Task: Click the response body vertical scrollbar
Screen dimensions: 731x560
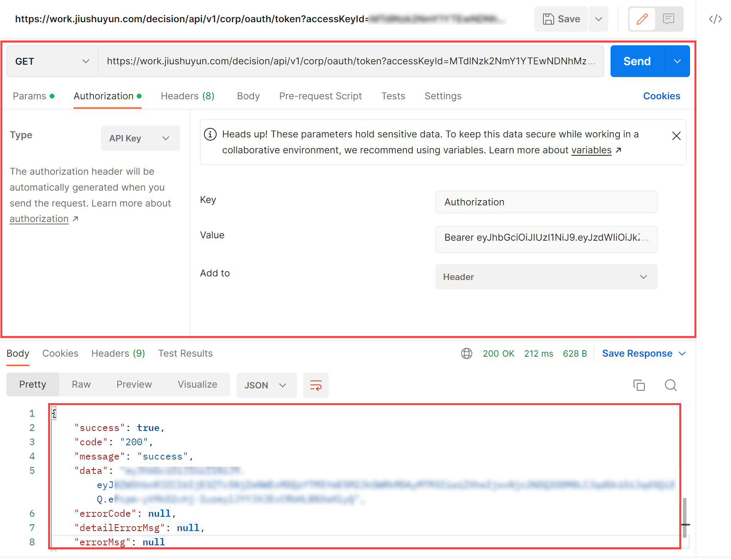Action: pyautogui.click(x=685, y=518)
